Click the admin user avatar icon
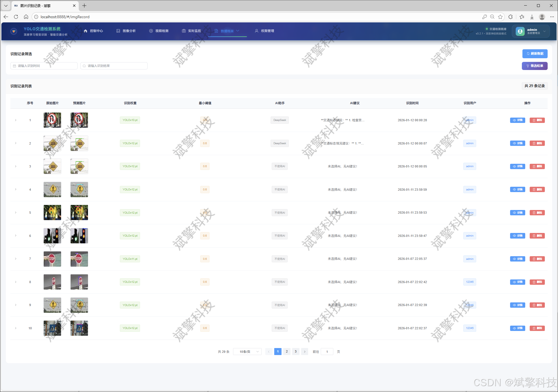 [520, 31]
